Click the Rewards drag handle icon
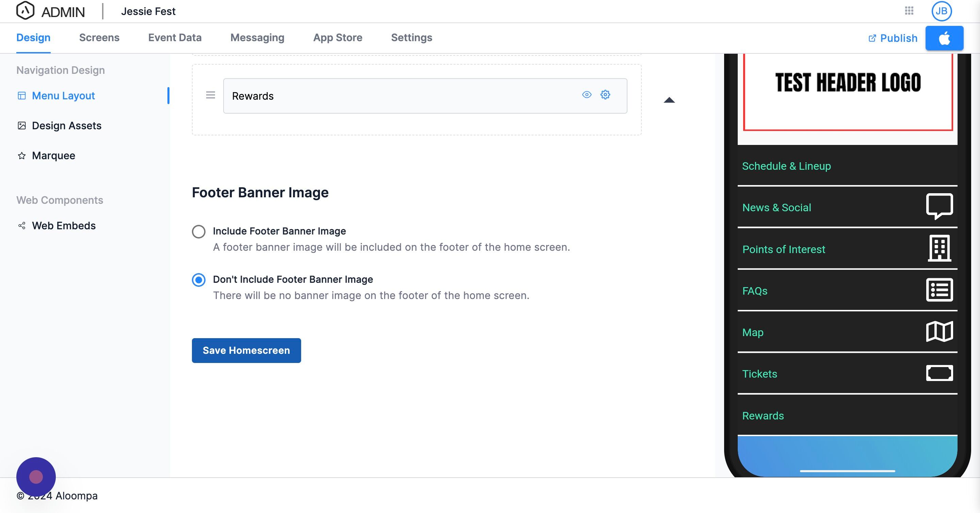 (x=210, y=95)
